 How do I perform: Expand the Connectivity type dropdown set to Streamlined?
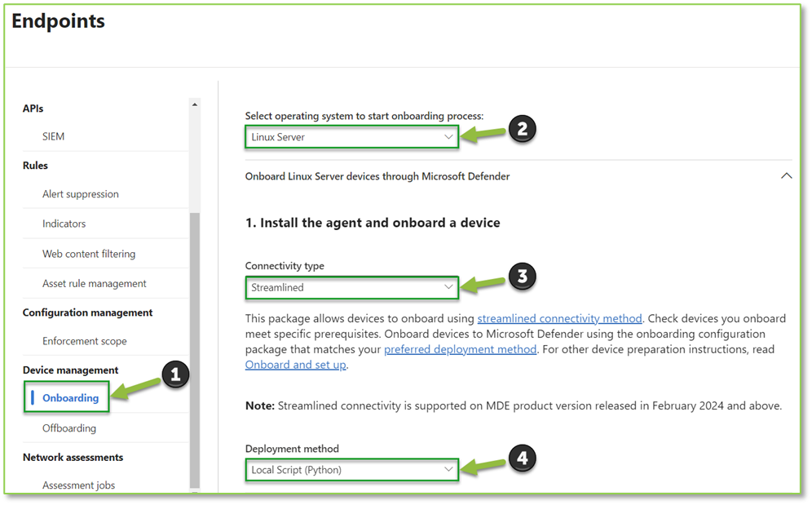pyautogui.click(x=351, y=287)
